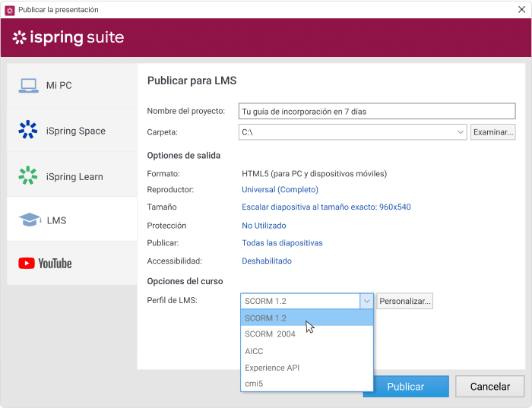Click the iSpring Suite logo in the header
Screen dimensions: 532x408
pos(68,37)
